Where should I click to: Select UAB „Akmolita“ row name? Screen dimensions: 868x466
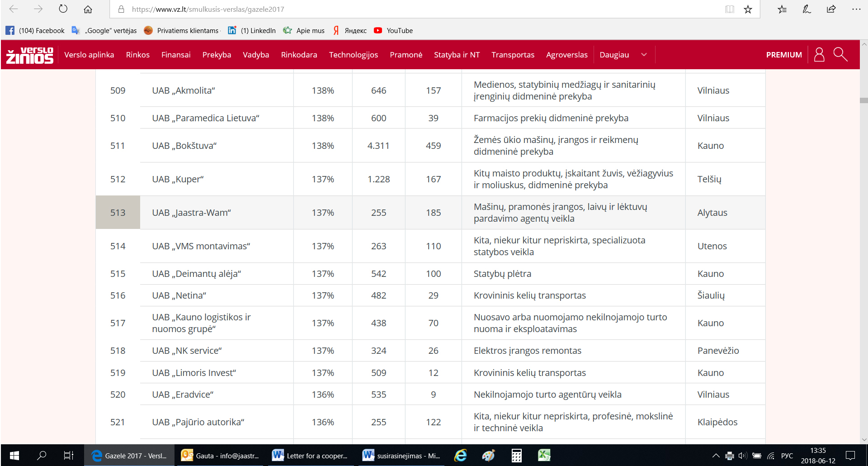[x=184, y=90]
